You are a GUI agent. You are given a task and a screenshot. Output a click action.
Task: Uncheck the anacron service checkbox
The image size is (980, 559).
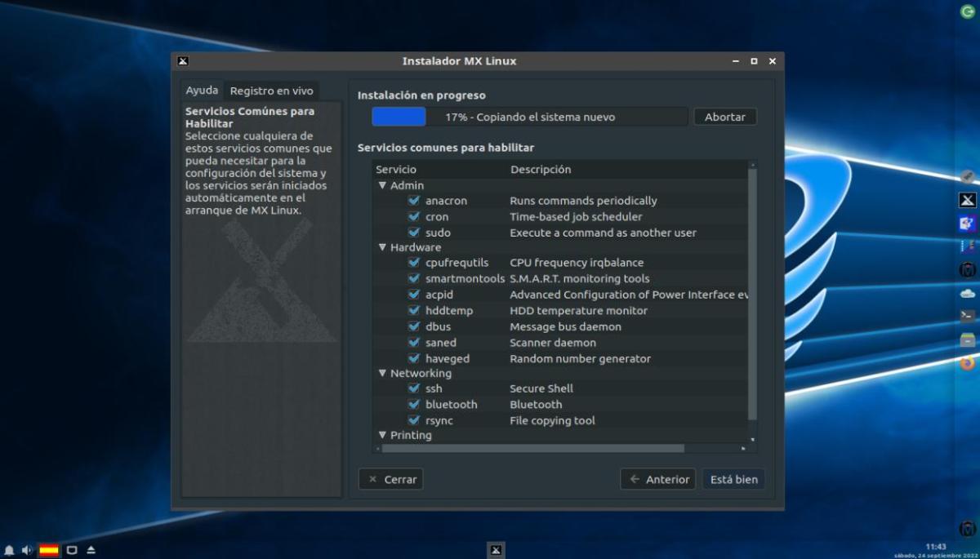(x=414, y=201)
